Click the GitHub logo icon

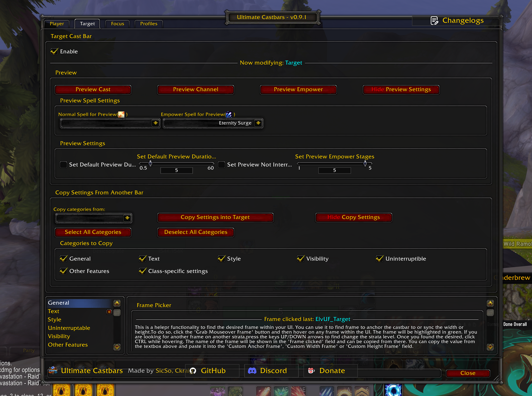(193, 371)
